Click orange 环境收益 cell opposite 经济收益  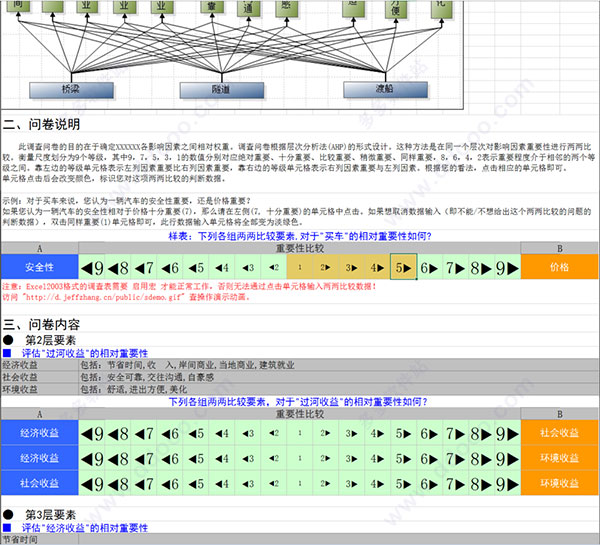tap(559, 458)
